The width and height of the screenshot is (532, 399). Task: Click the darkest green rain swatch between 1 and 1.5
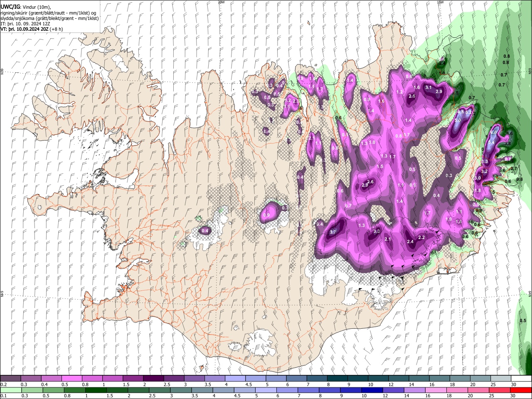(x=95, y=390)
